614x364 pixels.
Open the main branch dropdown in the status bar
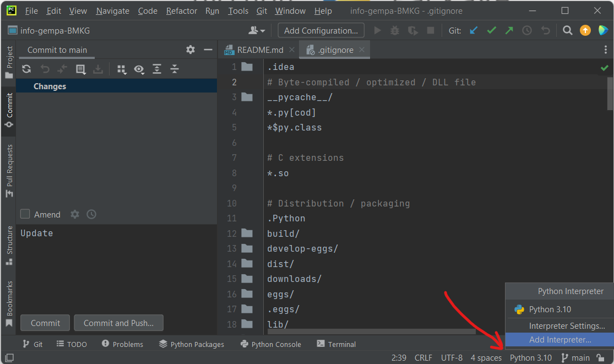click(x=575, y=357)
